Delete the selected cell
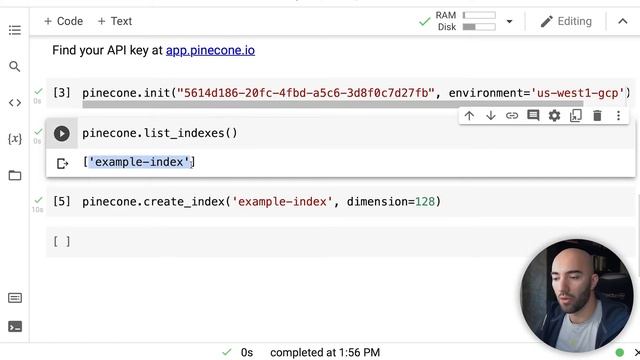640x360 pixels. [x=597, y=116]
